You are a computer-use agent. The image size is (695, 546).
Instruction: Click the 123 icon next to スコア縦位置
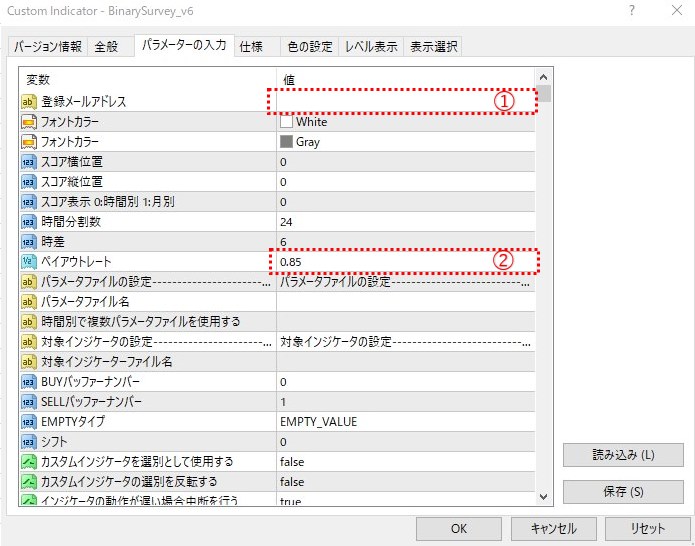[29, 182]
